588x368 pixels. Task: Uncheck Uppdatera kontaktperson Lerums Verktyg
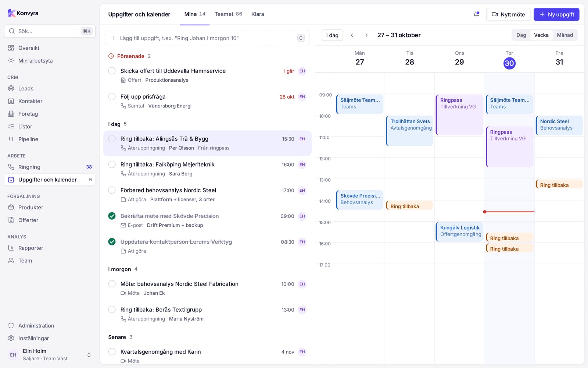(112, 242)
